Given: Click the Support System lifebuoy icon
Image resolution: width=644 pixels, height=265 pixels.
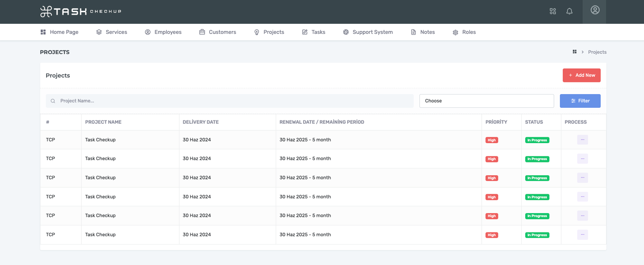Looking at the screenshot, I should [x=346, y=32].
